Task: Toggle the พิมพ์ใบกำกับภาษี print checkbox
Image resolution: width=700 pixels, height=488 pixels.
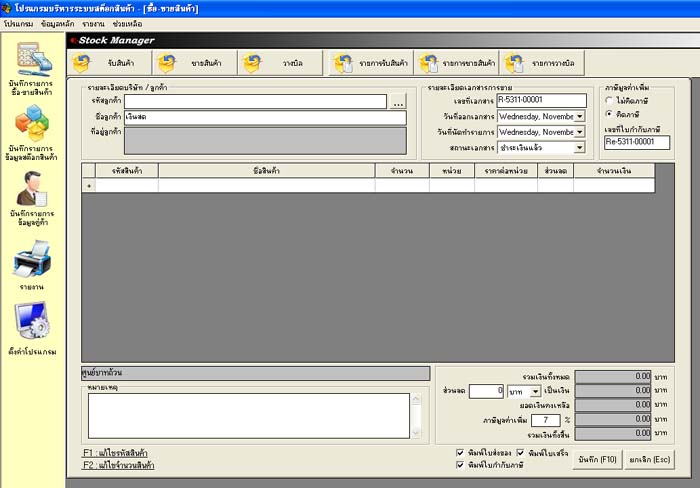Action: [460, 465]
